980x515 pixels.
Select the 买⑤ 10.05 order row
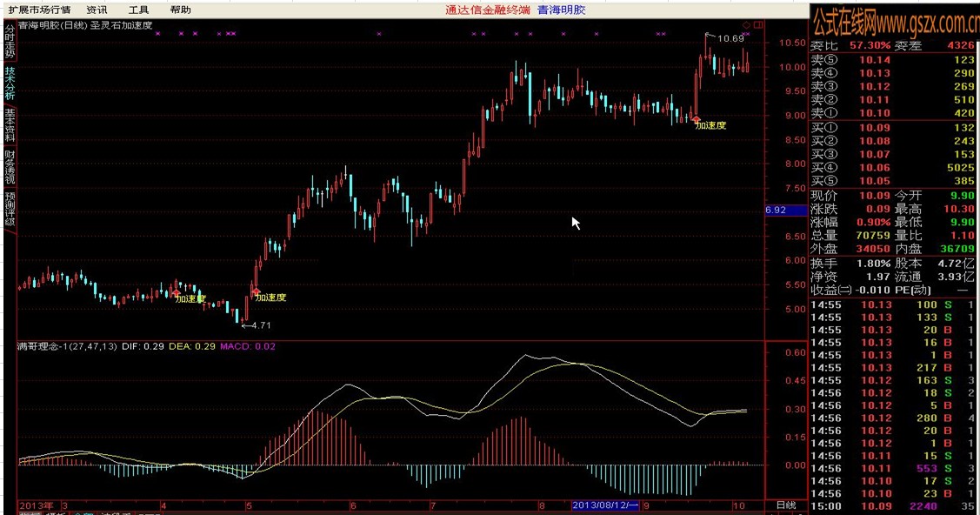(892, 181)
